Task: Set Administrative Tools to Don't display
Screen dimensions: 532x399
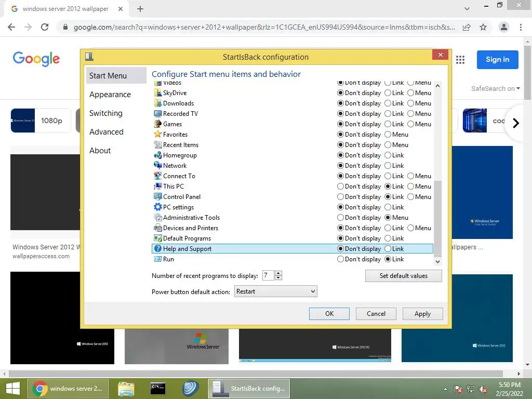Action: (340, 218)
